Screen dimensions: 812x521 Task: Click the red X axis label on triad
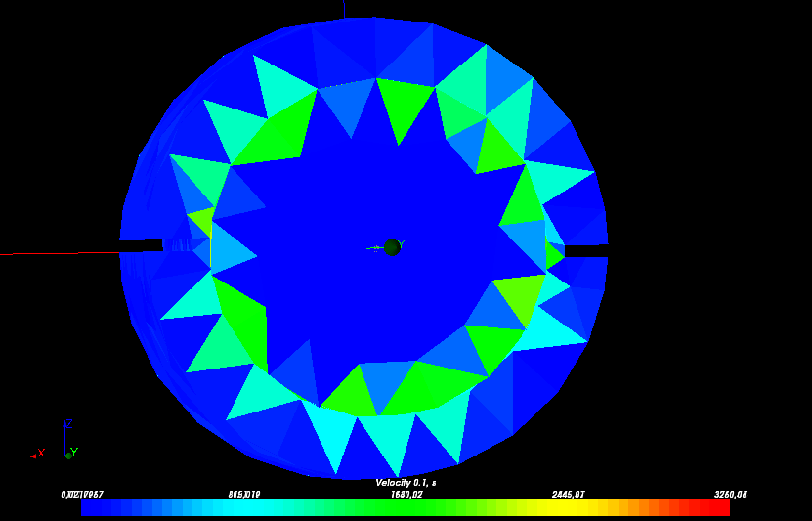41,453
